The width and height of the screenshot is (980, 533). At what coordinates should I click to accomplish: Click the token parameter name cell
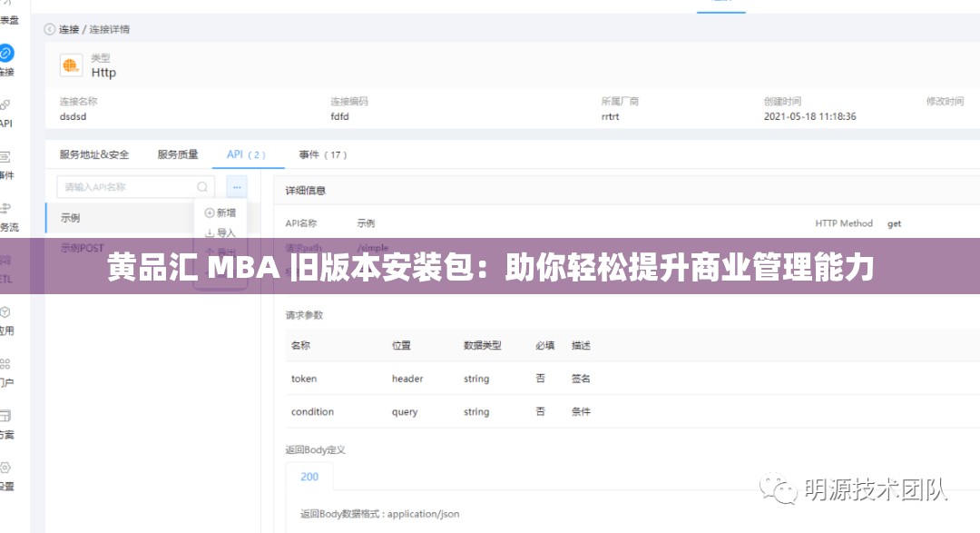[304, 379]
